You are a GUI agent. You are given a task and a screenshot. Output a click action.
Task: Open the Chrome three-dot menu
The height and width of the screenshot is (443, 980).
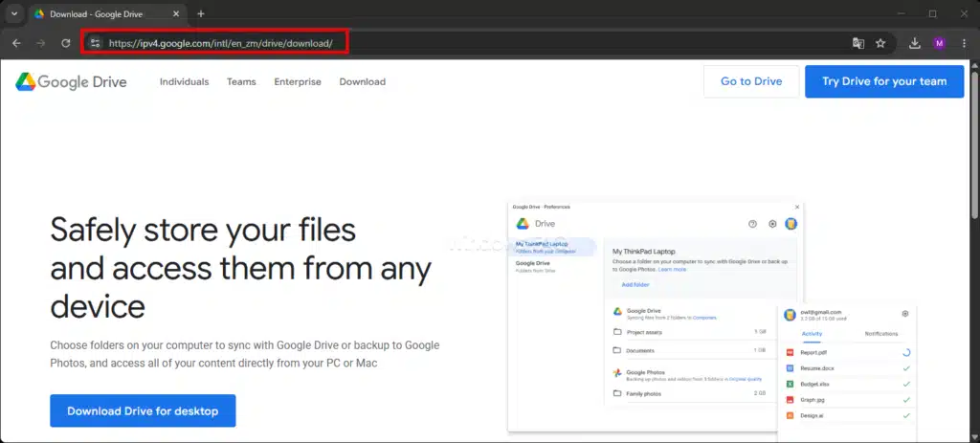click(963, 43)
